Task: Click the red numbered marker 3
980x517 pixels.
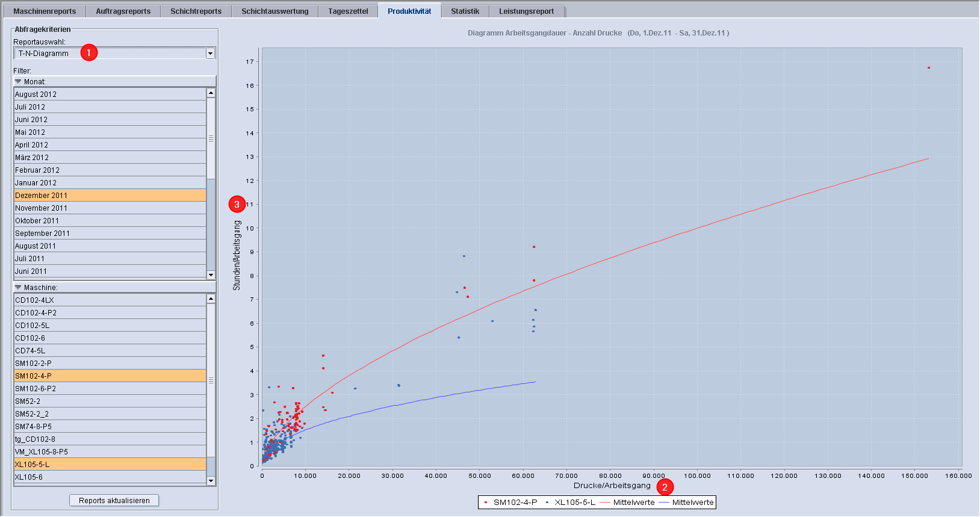Action: click(237, 205)
